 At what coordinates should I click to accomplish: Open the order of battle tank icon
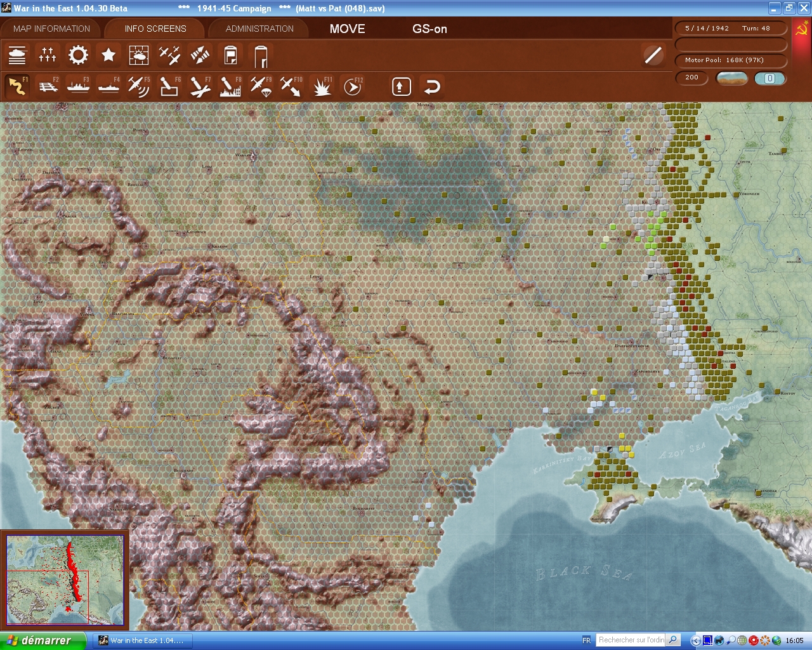pyautogui.click(x=17, y=55)
